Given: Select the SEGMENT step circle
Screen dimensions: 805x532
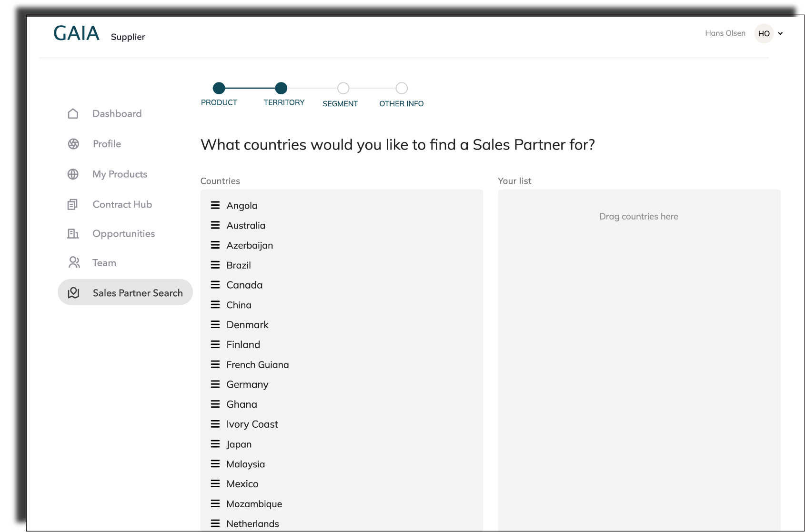Looking at the screenshot, I should [343, 88].
